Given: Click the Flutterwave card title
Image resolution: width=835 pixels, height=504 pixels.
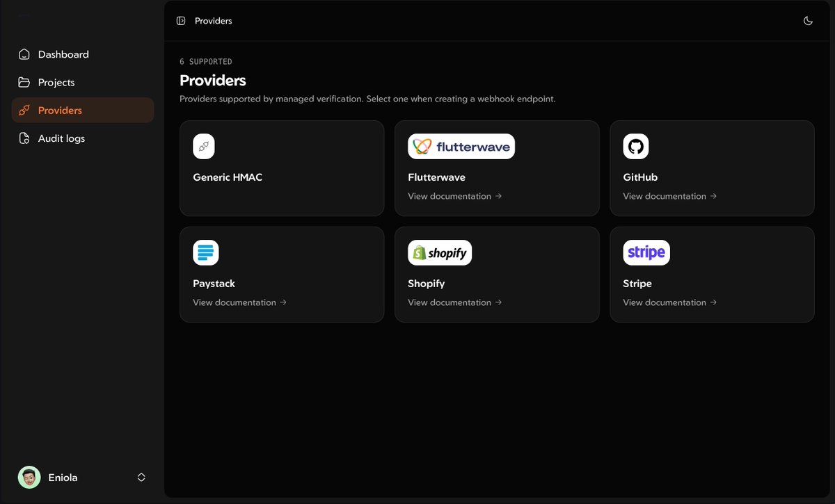Looking at the screenshot, I should [436, 177].
